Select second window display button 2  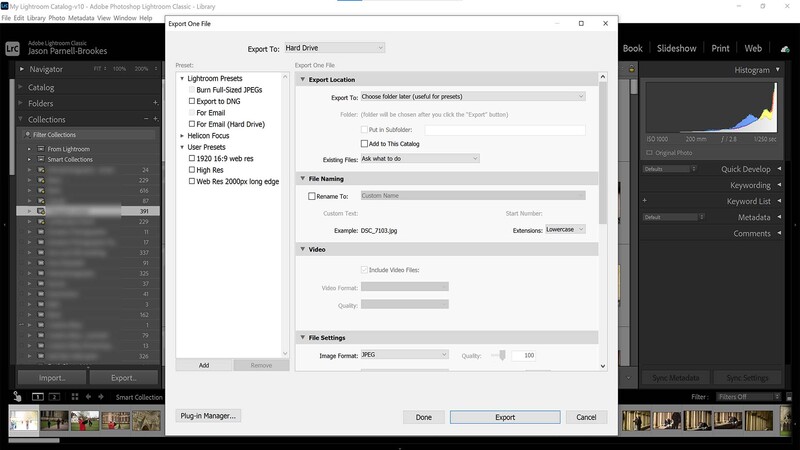[x=54, y=396]
